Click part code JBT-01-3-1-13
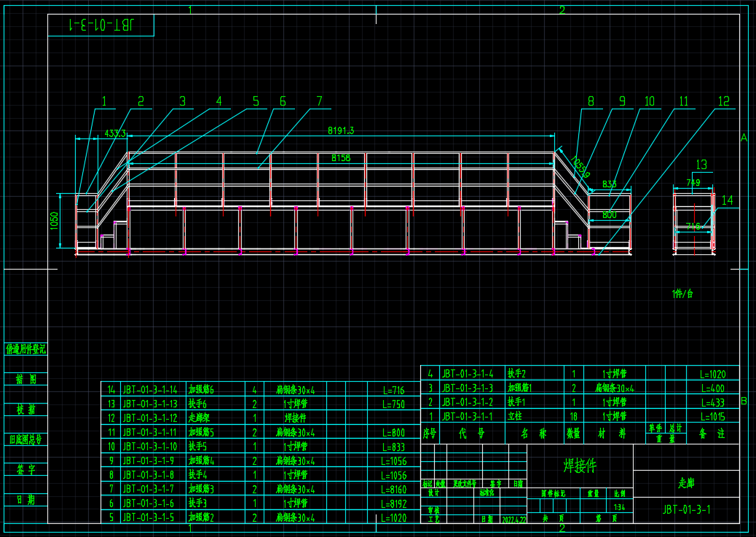 pos(150,404)
